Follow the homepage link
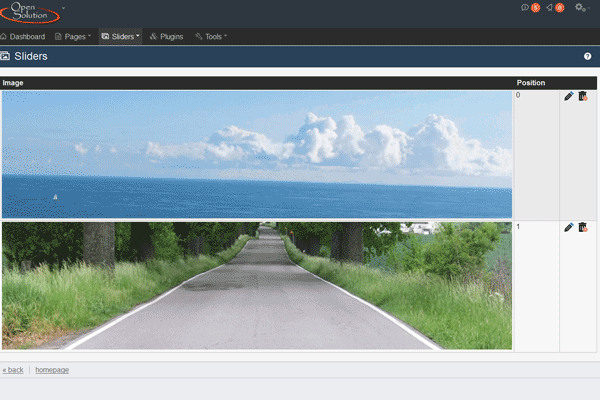Screen dimensions: 600x400 52,370
